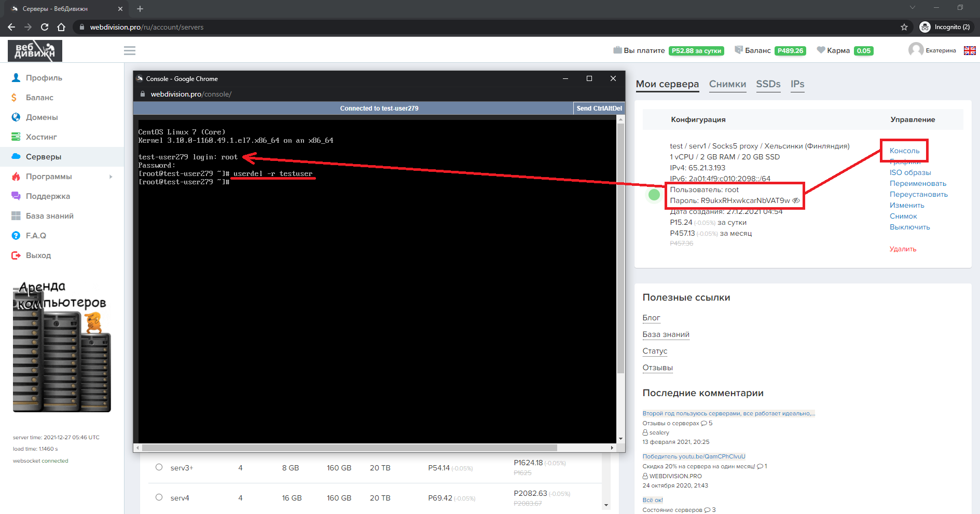Switch to the Снимки tab

pos(727,84)
